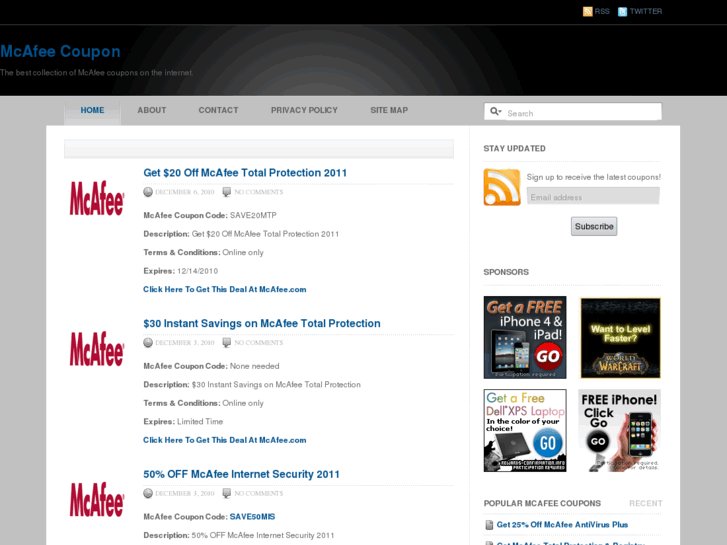Click clock icon in 50% OFF post
727x545 pixels.
pyautogui.click(x=148, y=494)
